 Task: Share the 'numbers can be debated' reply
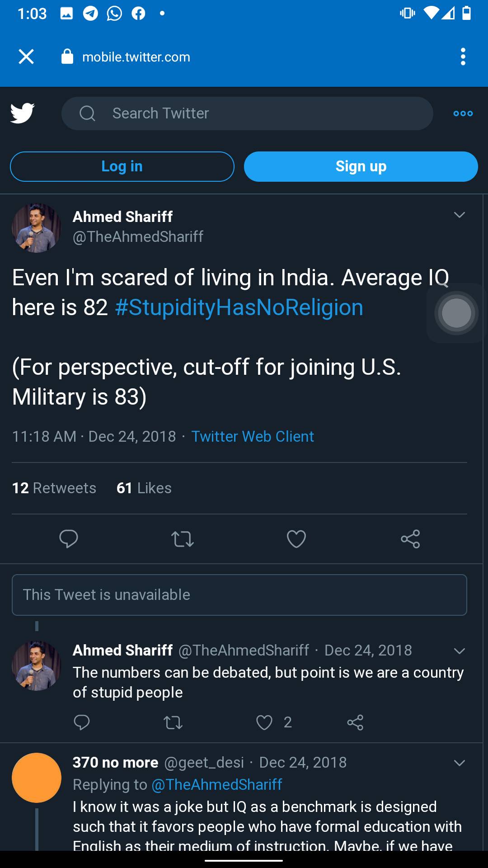point(355,722)
